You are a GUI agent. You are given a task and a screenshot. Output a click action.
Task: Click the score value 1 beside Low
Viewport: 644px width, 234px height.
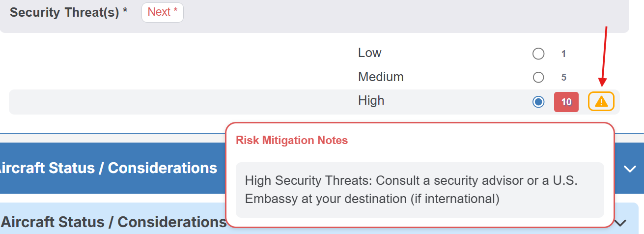coord(563,54)
